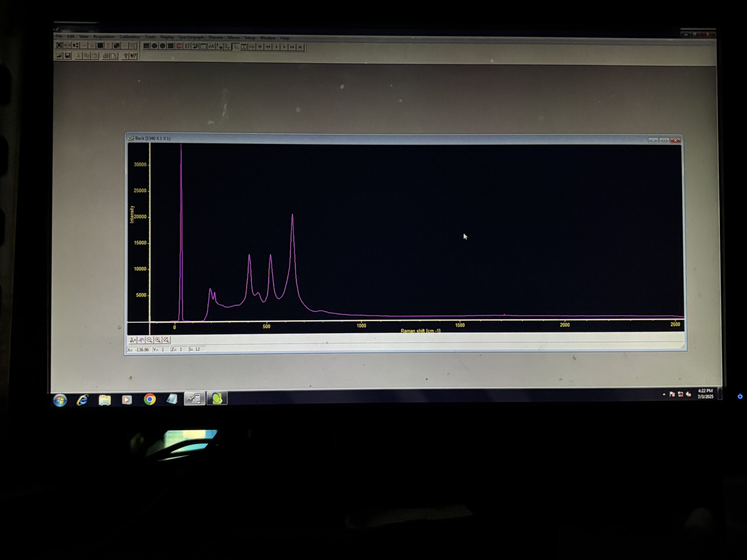The image size is (747, 560).
Task: Open the Acquisition menu
Action: (x=104, y=36)
